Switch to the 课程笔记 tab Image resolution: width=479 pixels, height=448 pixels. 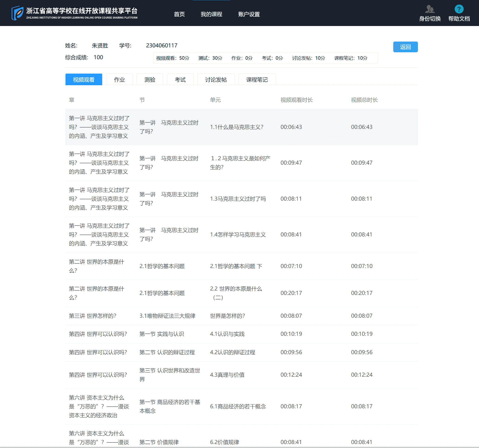257,79
